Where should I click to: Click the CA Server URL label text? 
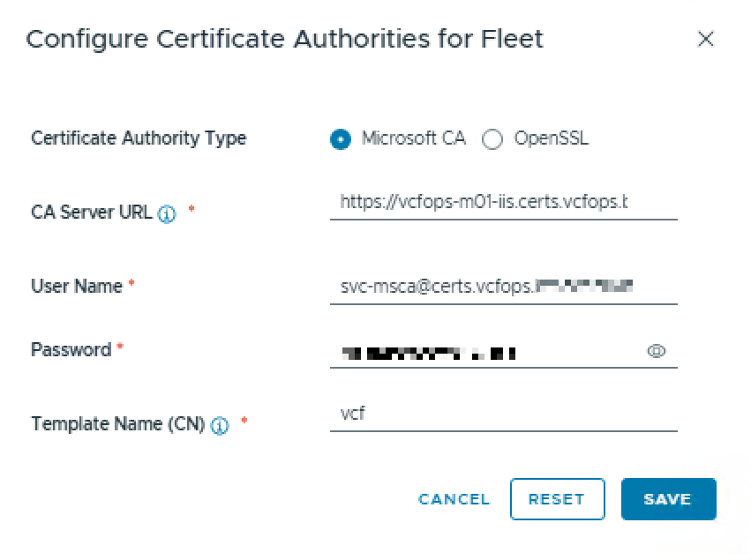(92, 212)
